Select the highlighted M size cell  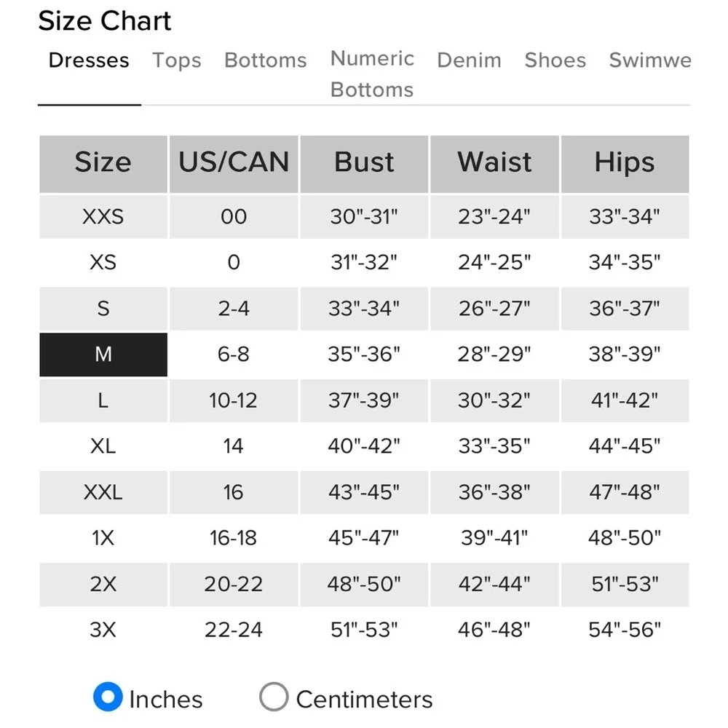pyautogui.click(x=103, y=355)
